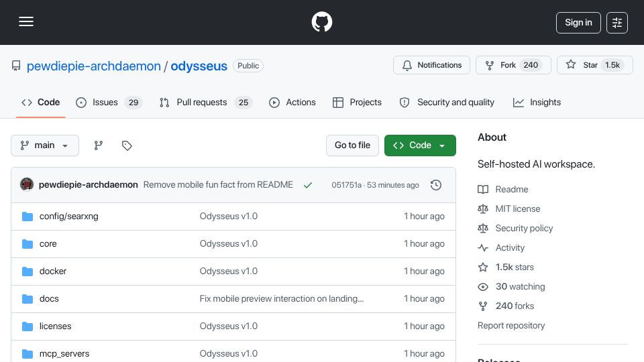Click the core folder icon
The width and height of the screenshot is (644, 362).
[28, 244]
